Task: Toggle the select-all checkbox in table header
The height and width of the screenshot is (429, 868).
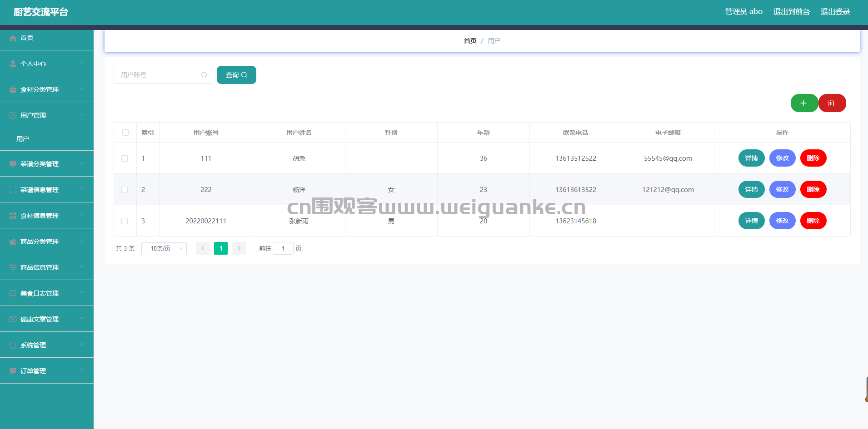Action: (125, 133)
